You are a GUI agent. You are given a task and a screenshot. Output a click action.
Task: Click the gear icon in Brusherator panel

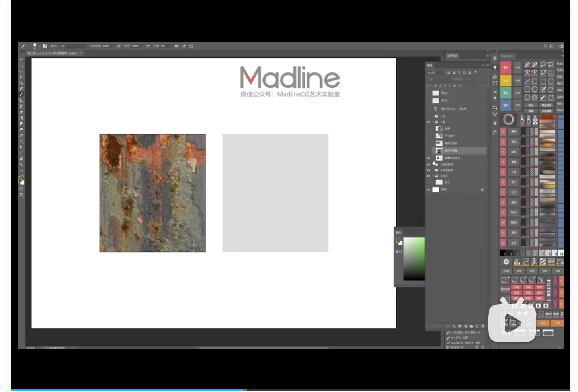[x=506, y=262]
